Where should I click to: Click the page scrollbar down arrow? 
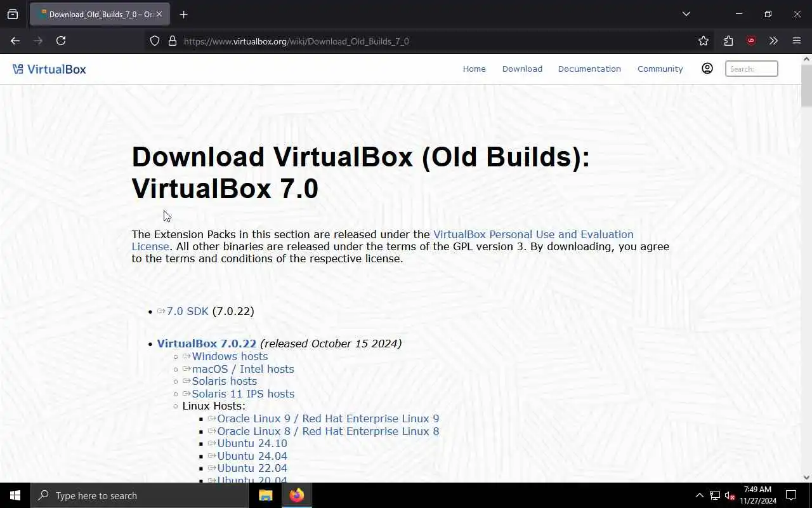coord(806,477)
